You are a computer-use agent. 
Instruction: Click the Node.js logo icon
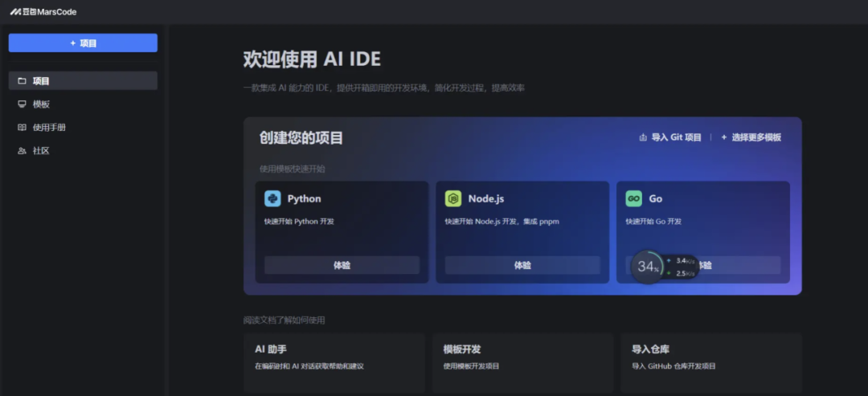pos(452,198)
